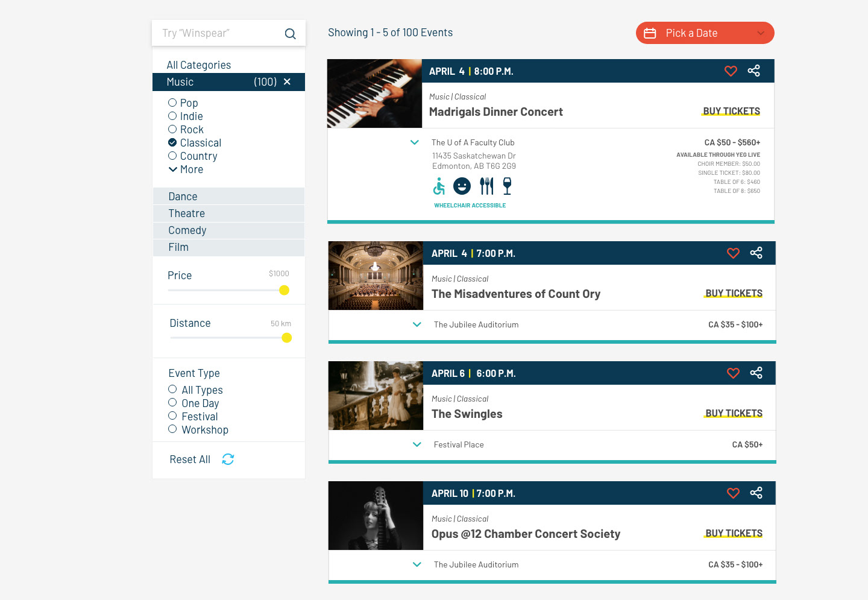Viewport: 868px width, 600px height.
Task: Click the CA $50 - $560+ price text
Action: click(x=732, y=142)
